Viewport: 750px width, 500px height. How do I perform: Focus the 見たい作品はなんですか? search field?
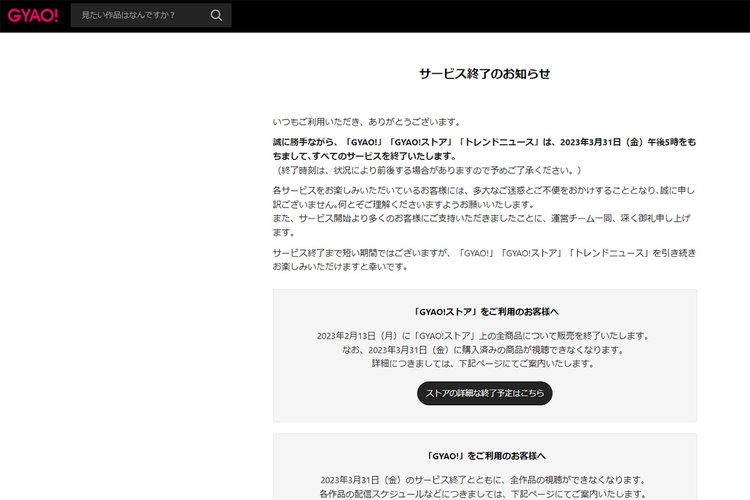coord(151,15)
